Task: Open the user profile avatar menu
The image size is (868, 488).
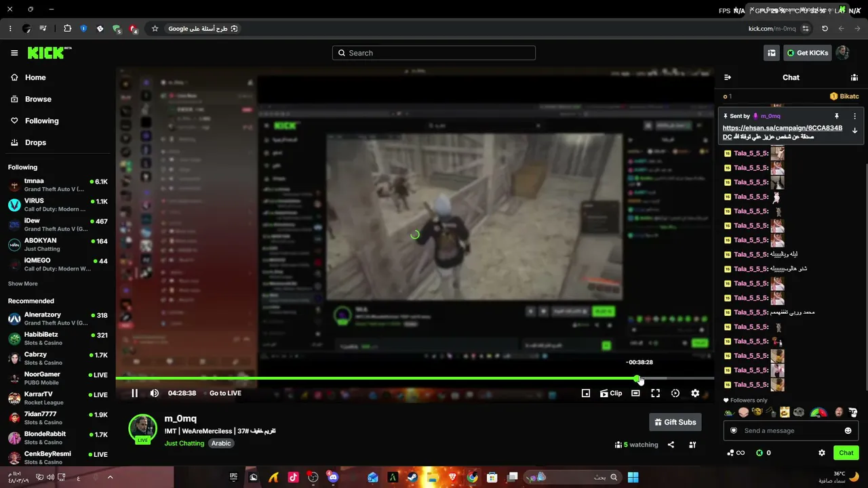Action: pyautogui.click(x=842, y=53)
